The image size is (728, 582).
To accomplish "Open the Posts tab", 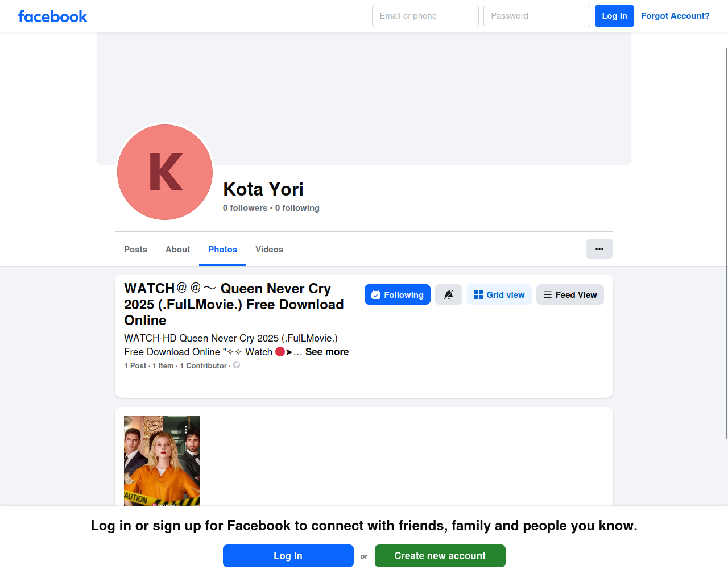I will [x=135, y=250].
